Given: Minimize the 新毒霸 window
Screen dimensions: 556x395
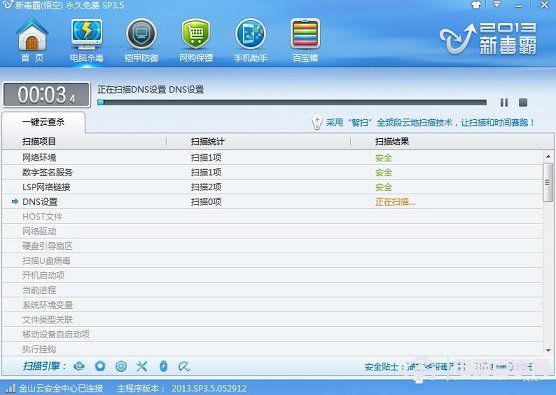Looking at the screenshot, I should pyautogui.click(x=518, y=6).
